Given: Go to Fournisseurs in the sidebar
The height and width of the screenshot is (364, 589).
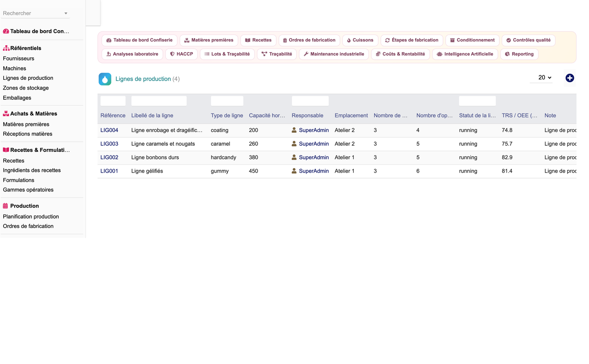Looking at the screenshot, I should tap(18, 59).
